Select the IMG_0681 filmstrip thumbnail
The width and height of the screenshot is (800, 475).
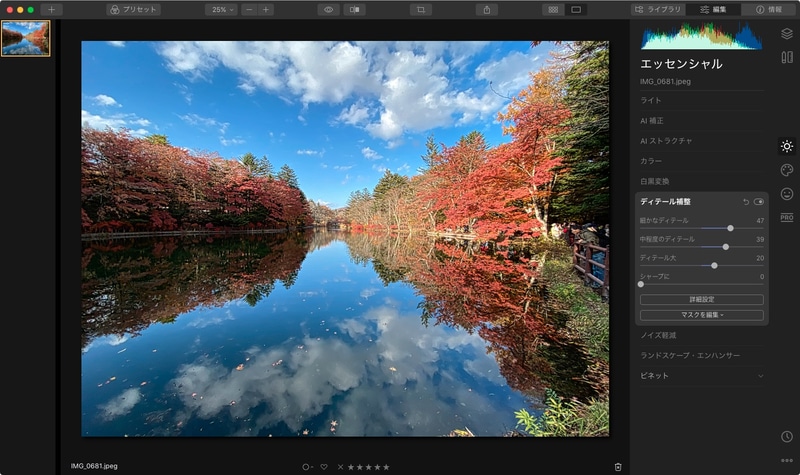pos(26,38)
